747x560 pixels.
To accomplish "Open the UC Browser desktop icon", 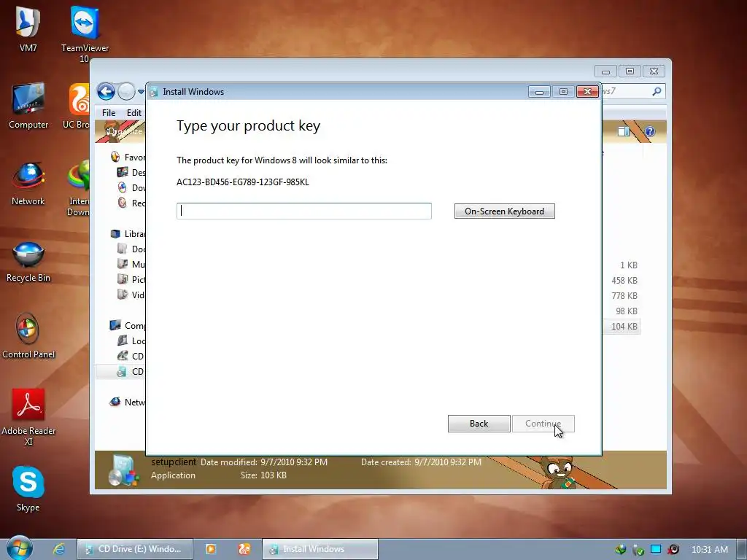I will point(76,106).
